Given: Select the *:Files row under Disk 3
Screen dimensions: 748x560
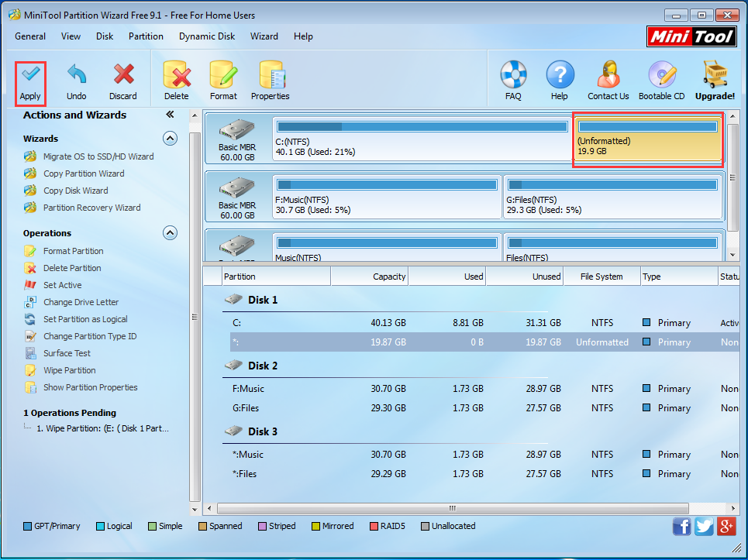Looking at the screenshot, I should [484, 474].
